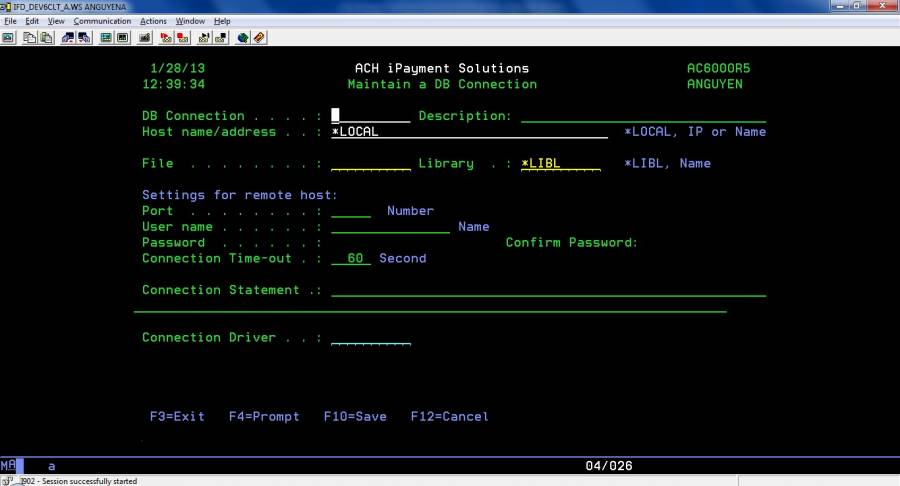Click the Connection Time-out field showing 60
The height and width of the screenshot is (486, 900).
[x=351, y=258]
